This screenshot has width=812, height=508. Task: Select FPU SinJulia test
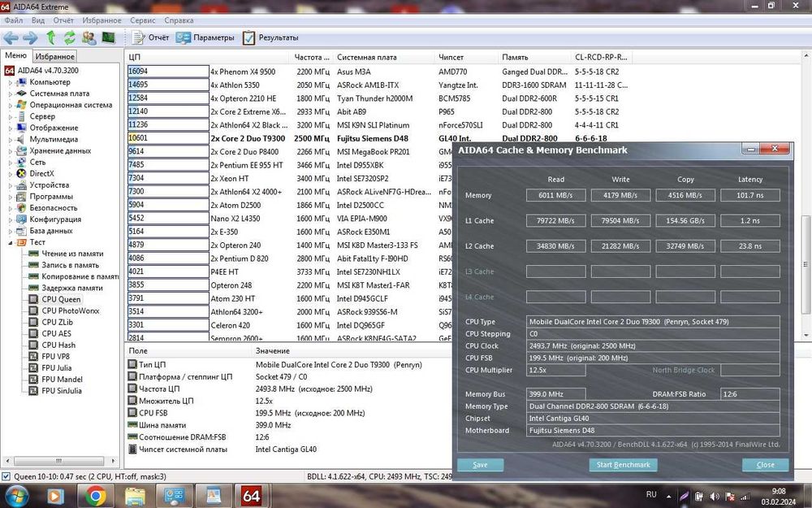pos(61,390)
